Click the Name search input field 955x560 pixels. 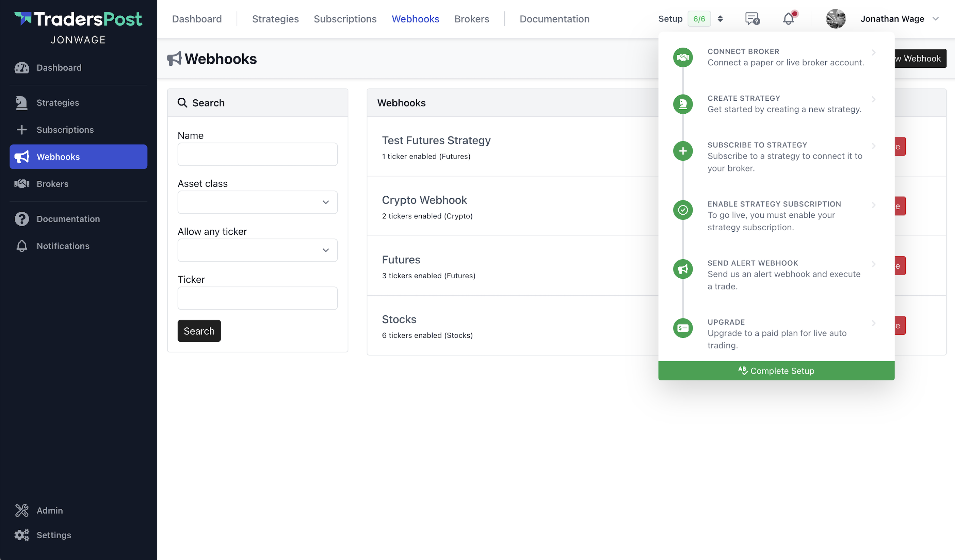(257, 154)
